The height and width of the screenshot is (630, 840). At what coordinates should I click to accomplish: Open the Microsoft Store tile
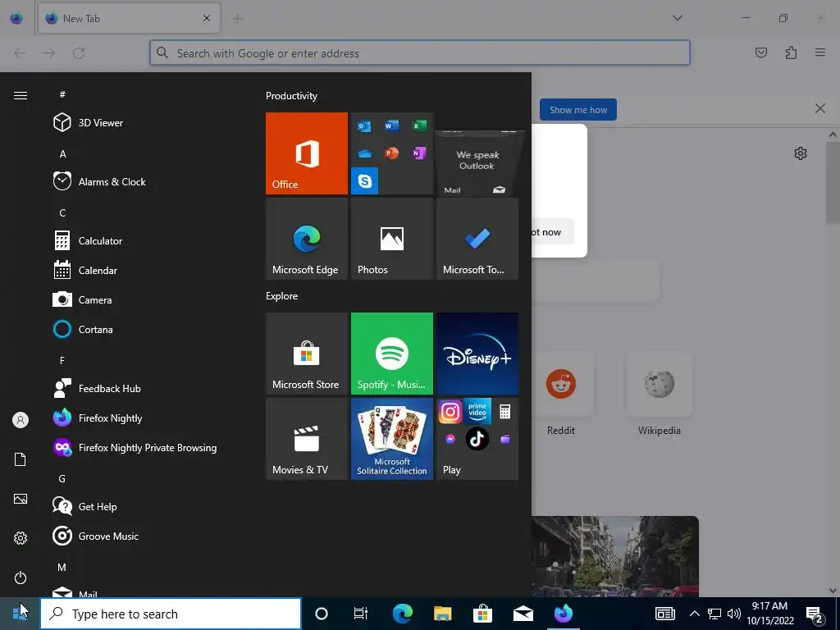point(307,354)
